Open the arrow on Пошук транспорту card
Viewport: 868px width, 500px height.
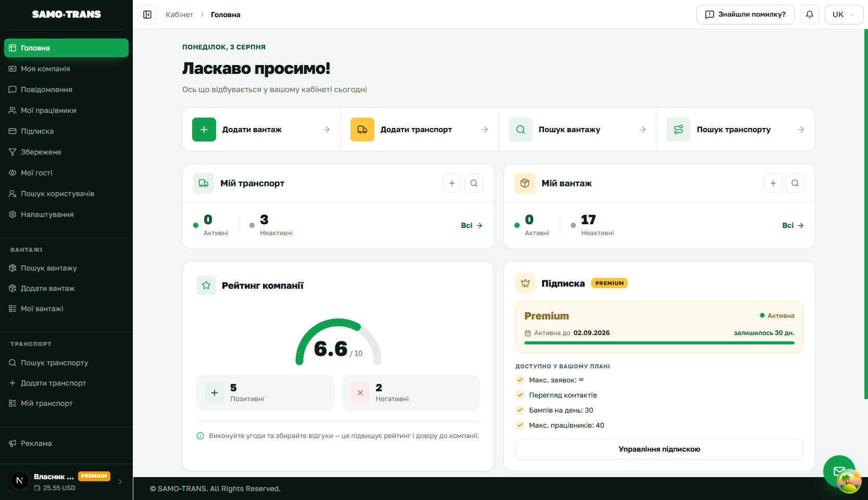[801, 130]
